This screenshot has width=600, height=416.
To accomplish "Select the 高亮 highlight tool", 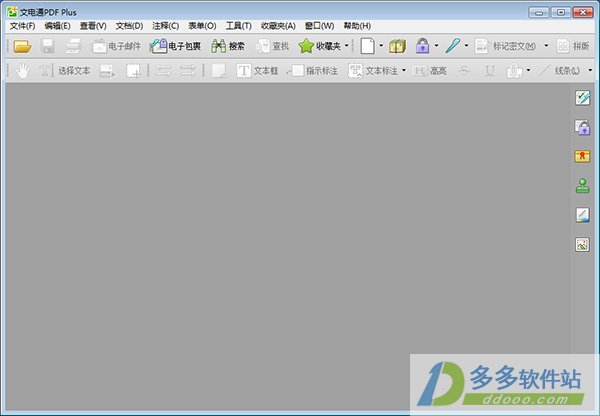I will [429, 71].
